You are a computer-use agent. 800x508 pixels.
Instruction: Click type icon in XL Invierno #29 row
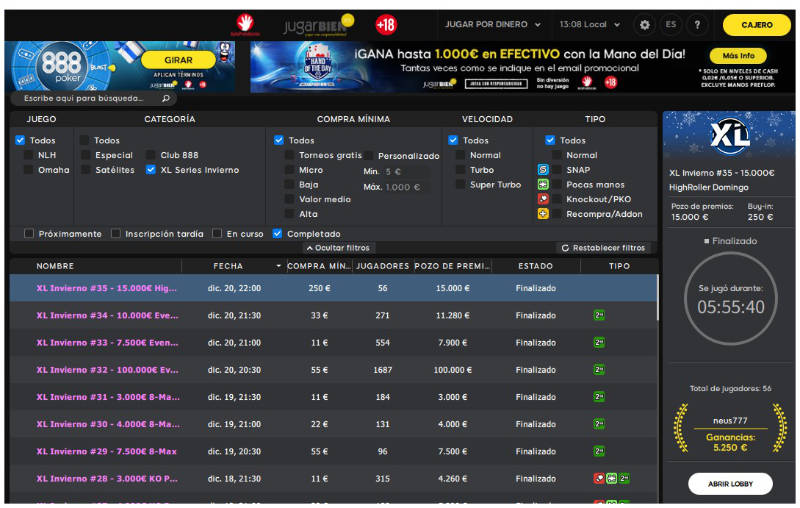coord(599,451)
